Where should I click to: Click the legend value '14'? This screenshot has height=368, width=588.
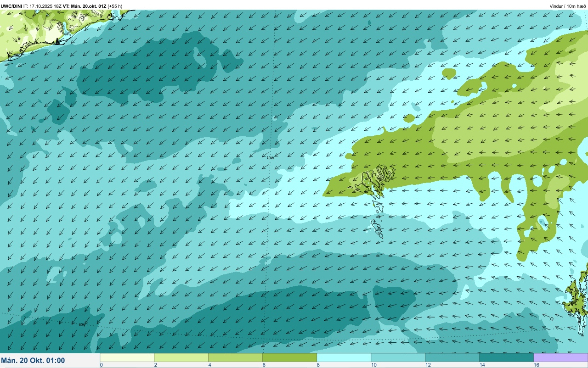(482, 365)
